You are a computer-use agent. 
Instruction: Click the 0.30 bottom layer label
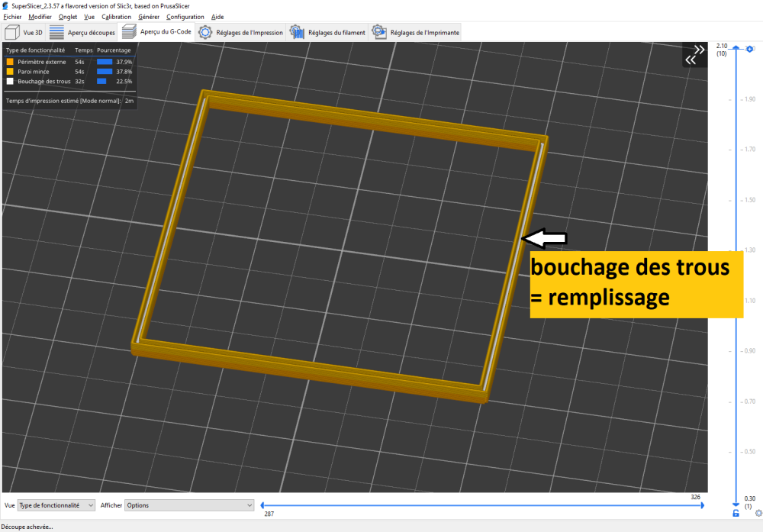click(750, 498)
